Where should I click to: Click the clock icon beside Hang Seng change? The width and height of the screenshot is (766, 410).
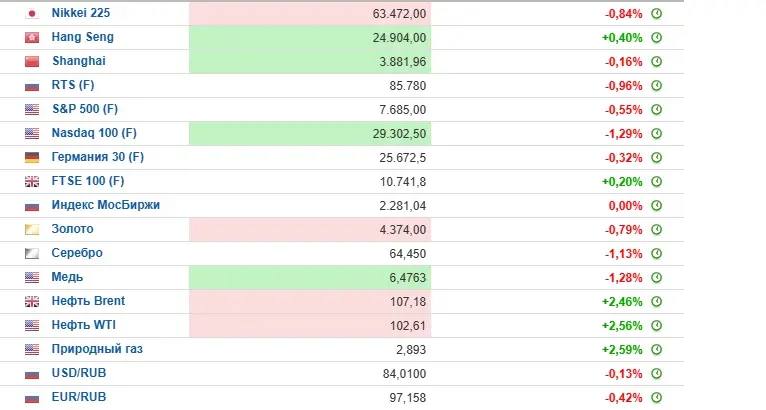coord(657,38)
